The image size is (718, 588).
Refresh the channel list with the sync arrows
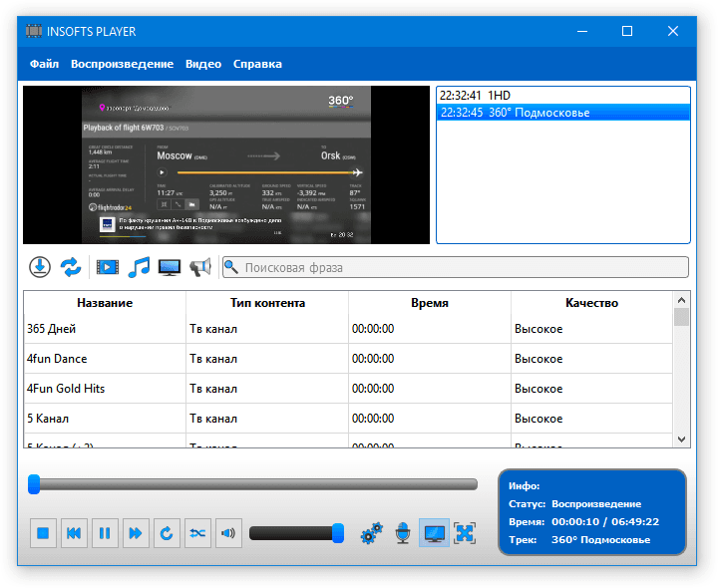[x=71, y=267]
